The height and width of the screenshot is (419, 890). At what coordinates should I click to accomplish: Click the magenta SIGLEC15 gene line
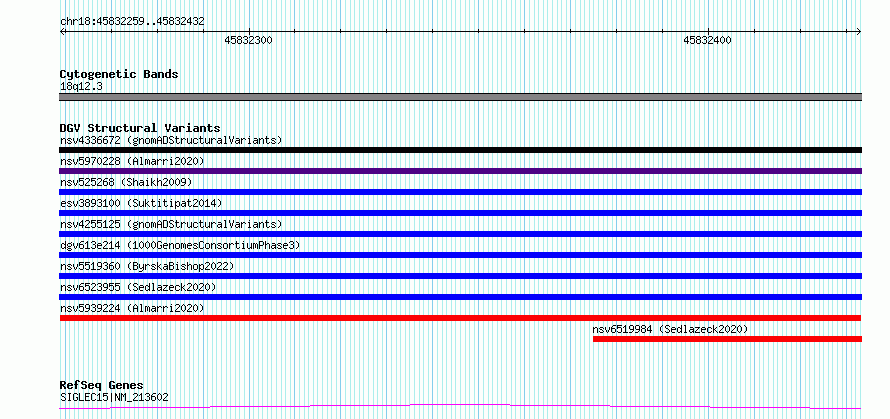pos(460,406)
